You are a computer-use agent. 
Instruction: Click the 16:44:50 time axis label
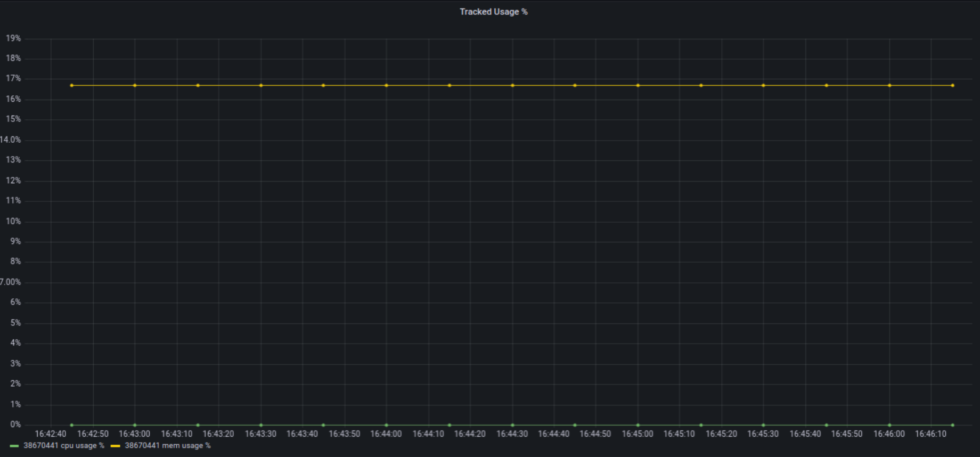click(595, 434)
